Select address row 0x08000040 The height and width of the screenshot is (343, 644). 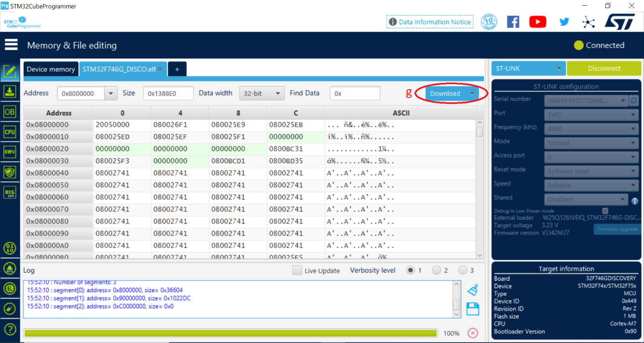click(58, 173)
